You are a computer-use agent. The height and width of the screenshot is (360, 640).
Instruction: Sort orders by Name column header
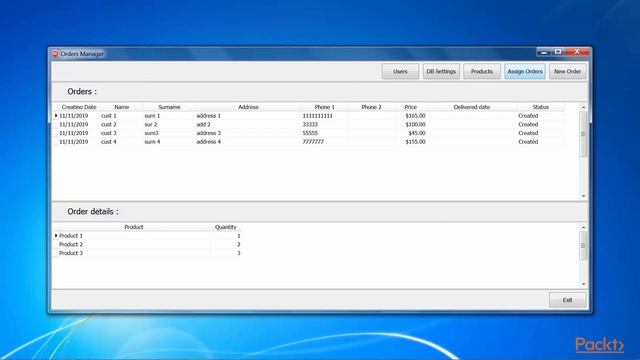tap(122, 107)
